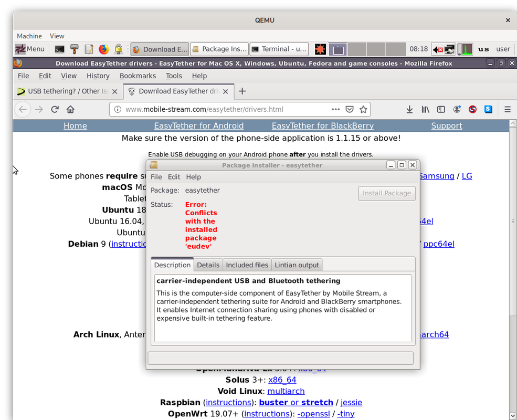Click the orange splat icon in the panel

pos(320,49)
